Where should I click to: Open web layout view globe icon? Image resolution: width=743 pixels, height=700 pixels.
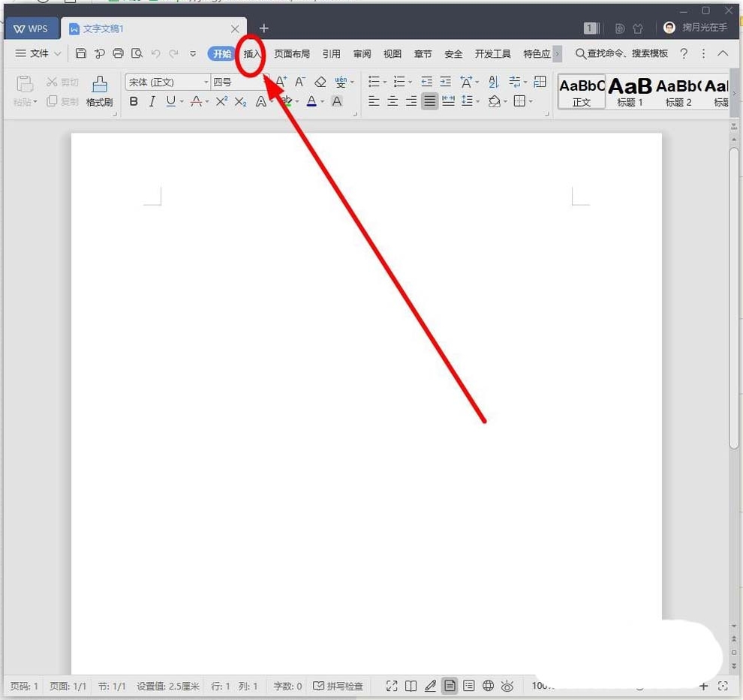coord(488,686)
